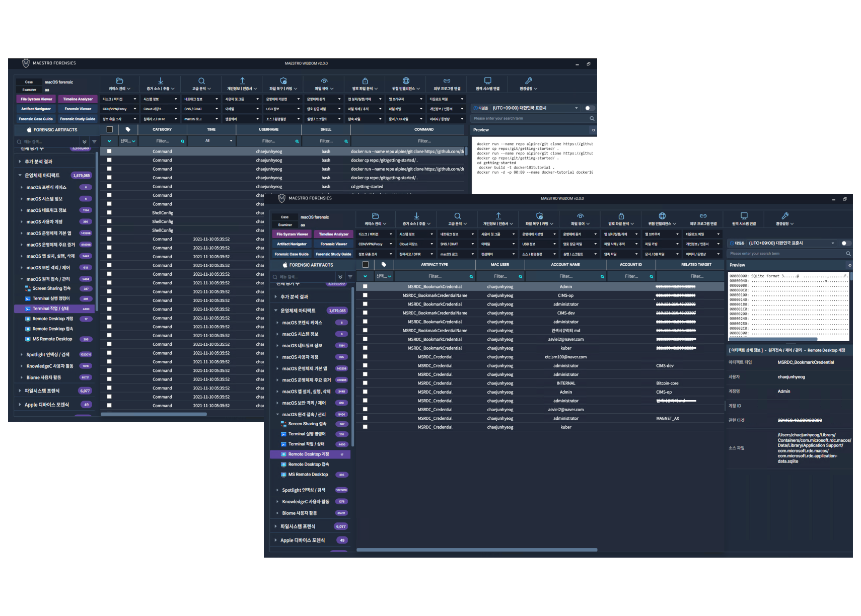Click the horizontal scrollbar in front window table
The width and height of the screenshot is (861, 616).
pyautogui.click(x=477, y=550)
